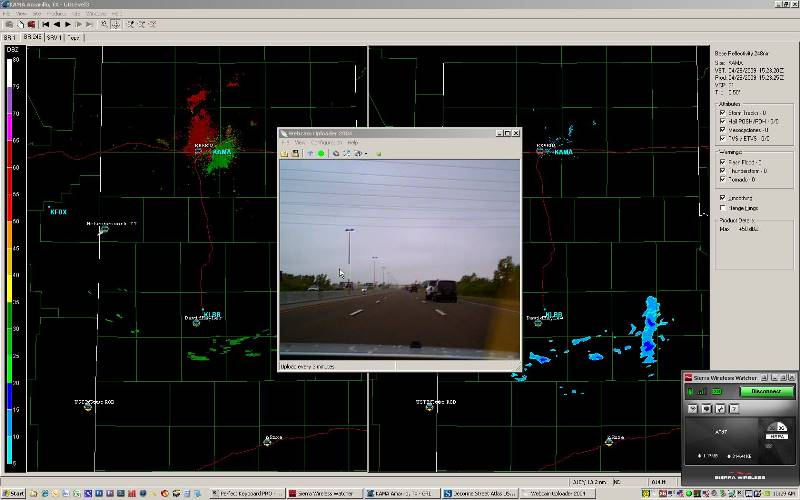The width and height of the screenshot is (800, 500).
Task: Click second gray icon in Sierra Watcher row
Action: pos(707,409)
